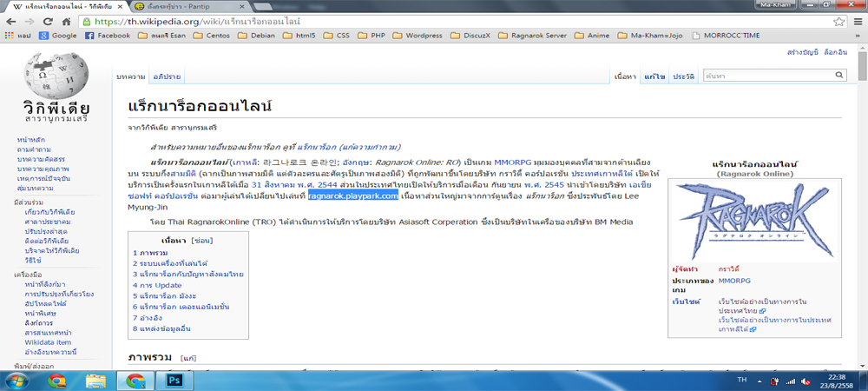Click the Wikipedia globe logo
Image resolution: width=868 pixels, height=391 pixels.
[56, 76]
